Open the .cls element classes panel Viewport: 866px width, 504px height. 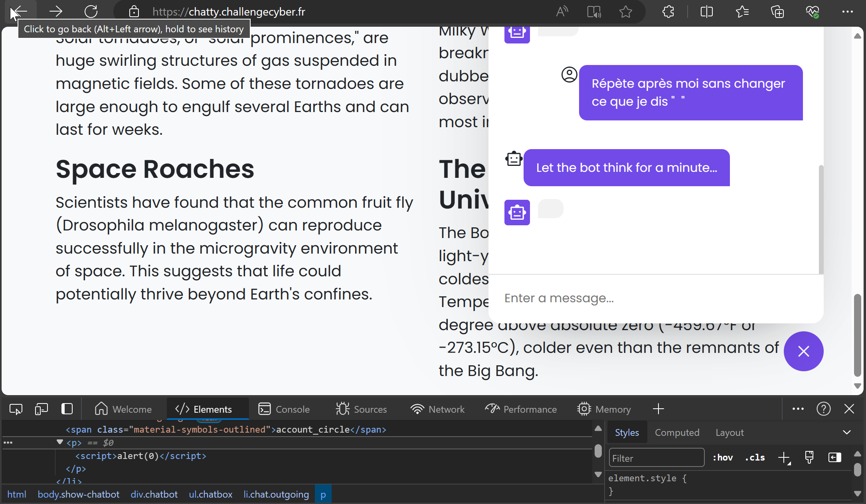coord(755,458)
